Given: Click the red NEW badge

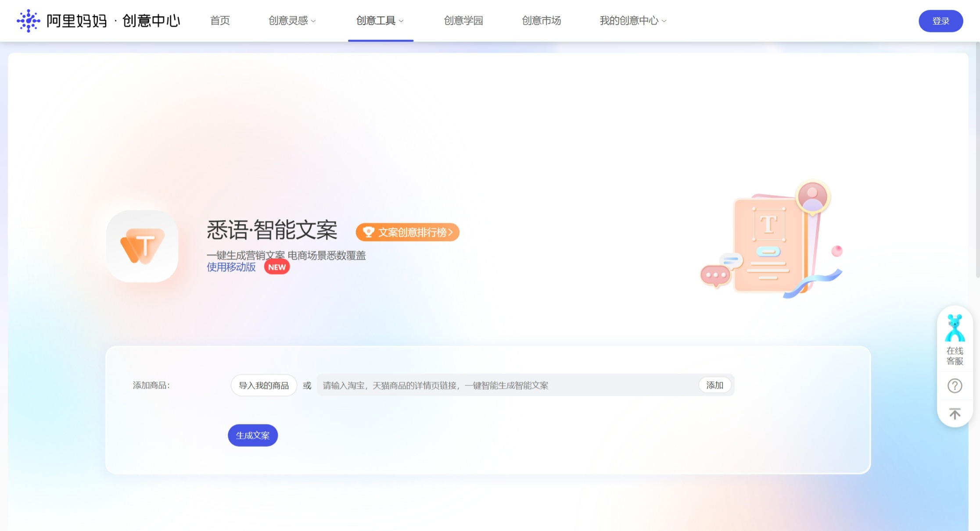Looking at the screenshot, I should coord(276,267).
